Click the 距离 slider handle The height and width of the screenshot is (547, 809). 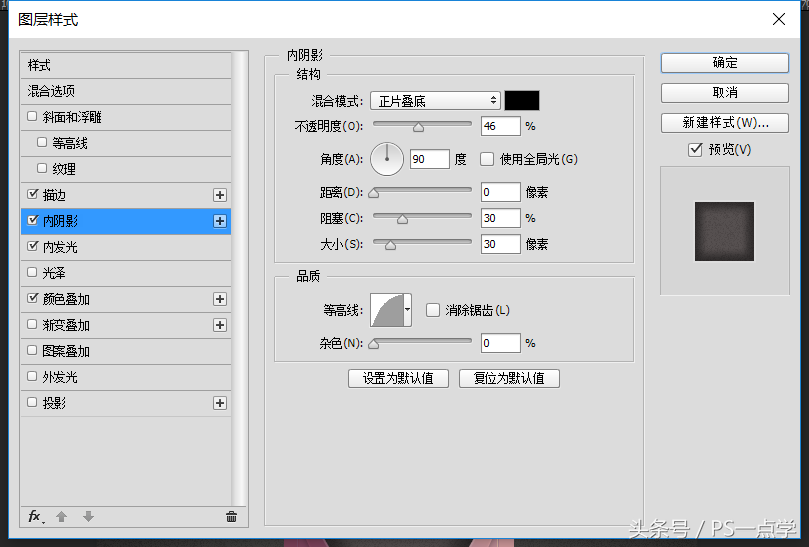[374, 193]
